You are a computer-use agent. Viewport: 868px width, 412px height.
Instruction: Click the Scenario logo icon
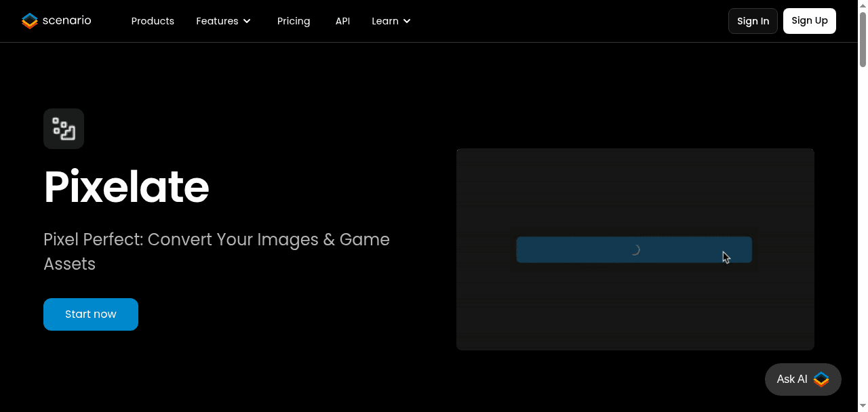pyautogui.click(x=29, y=21)
